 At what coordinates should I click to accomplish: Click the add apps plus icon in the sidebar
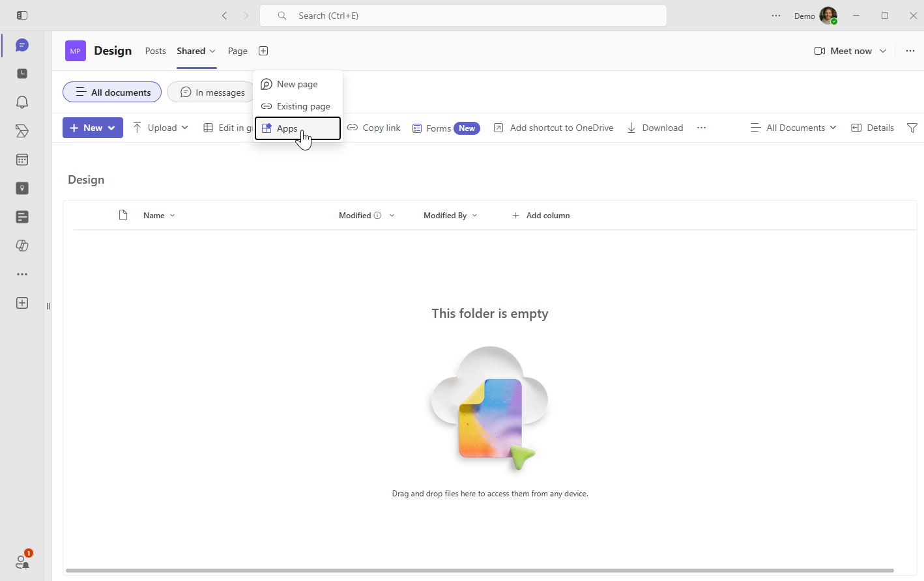22,303
